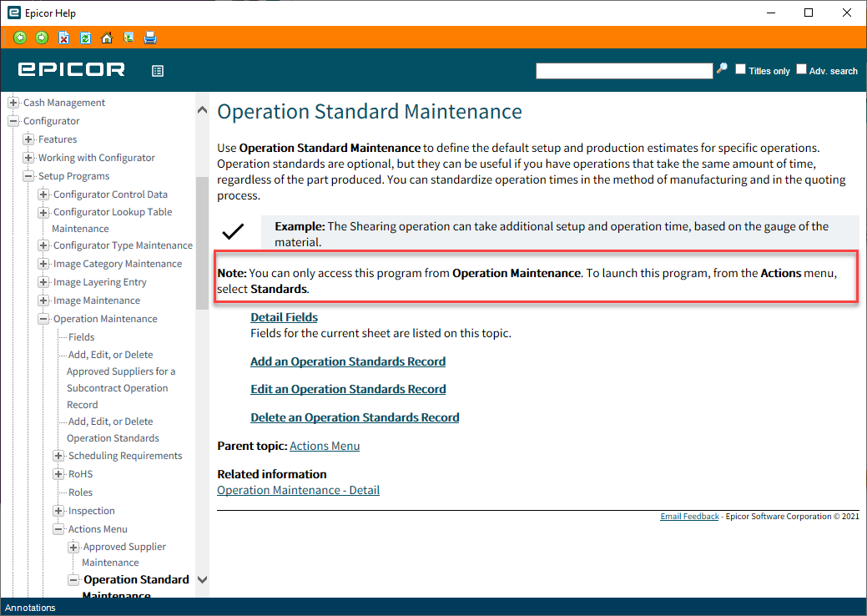867x616 pixels.
Task: Select Image Layering Entry topic
Action: tap(100, 283)
